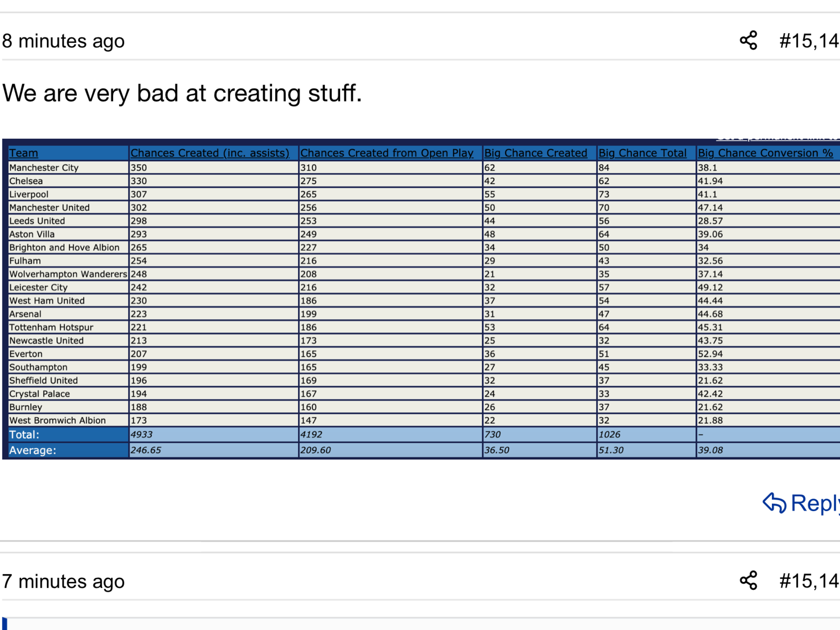Sort the table by the Team column

[x=23, y=153]
